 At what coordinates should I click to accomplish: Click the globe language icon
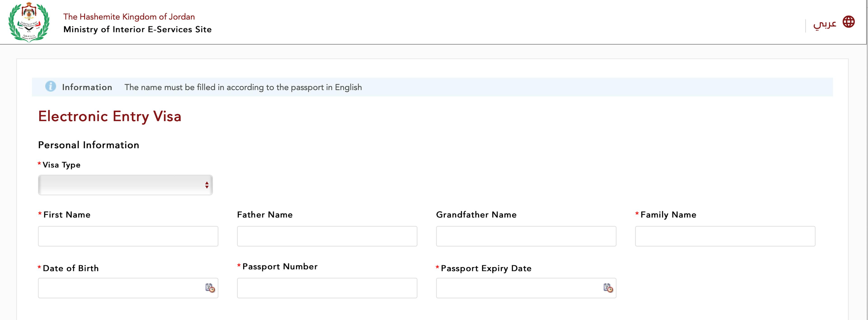click(849, 22)
